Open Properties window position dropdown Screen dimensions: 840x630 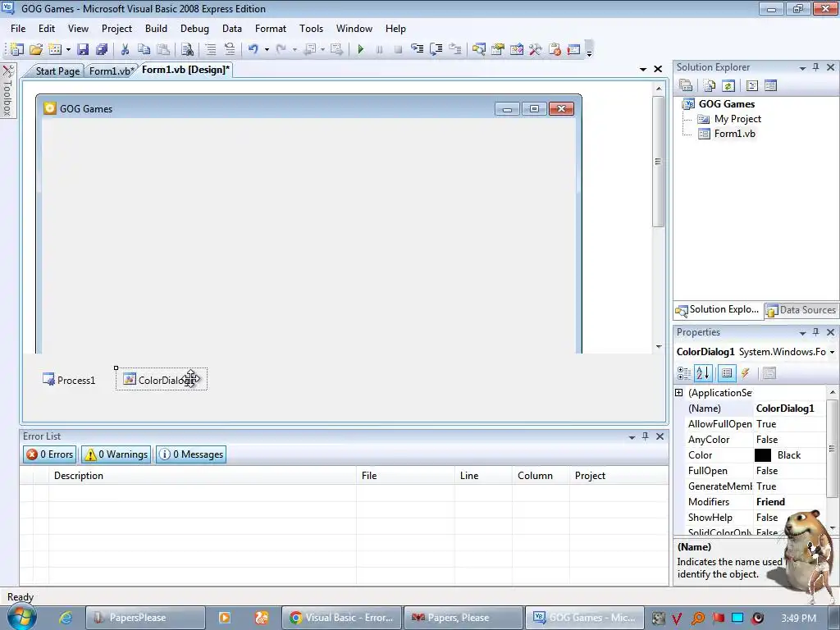pos(802,333)
